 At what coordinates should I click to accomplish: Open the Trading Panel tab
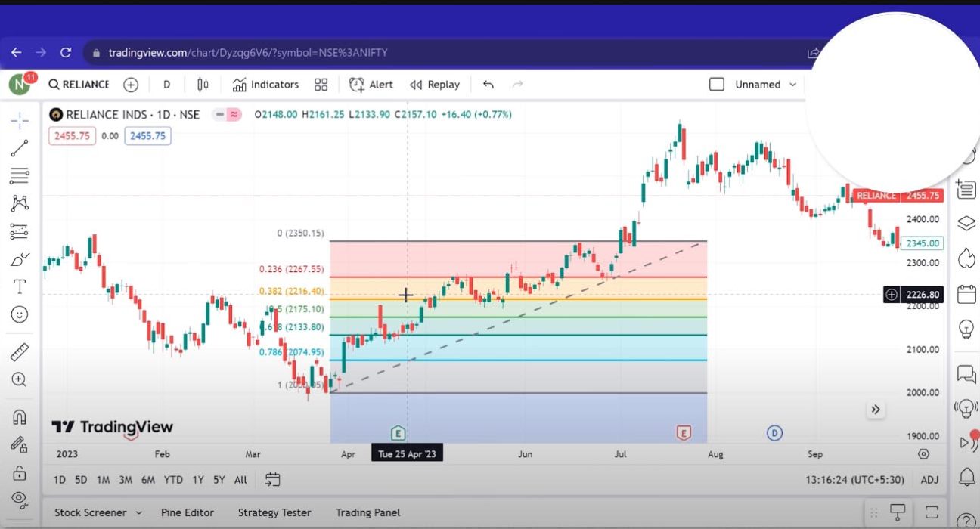(x=367, y=512)
